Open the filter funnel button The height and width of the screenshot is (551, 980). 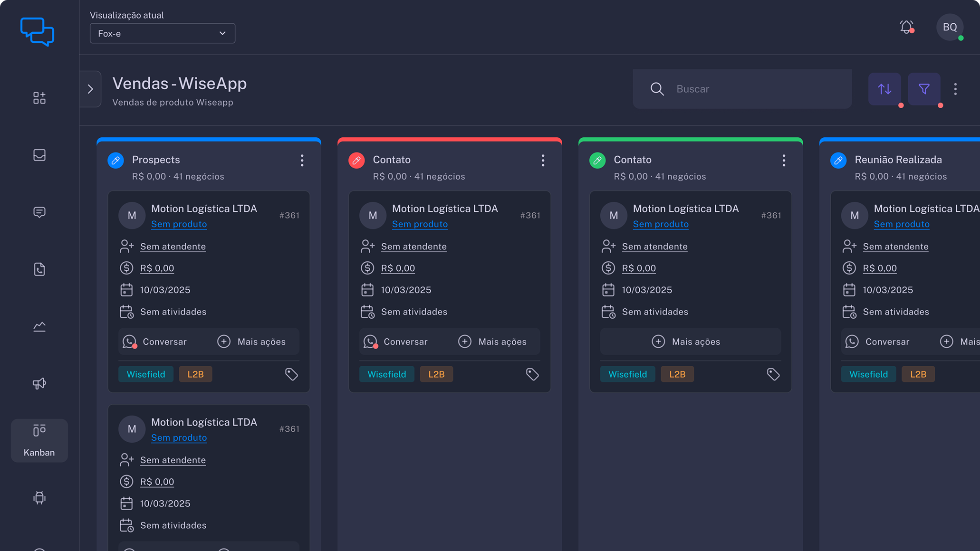(x=924, y=89)
